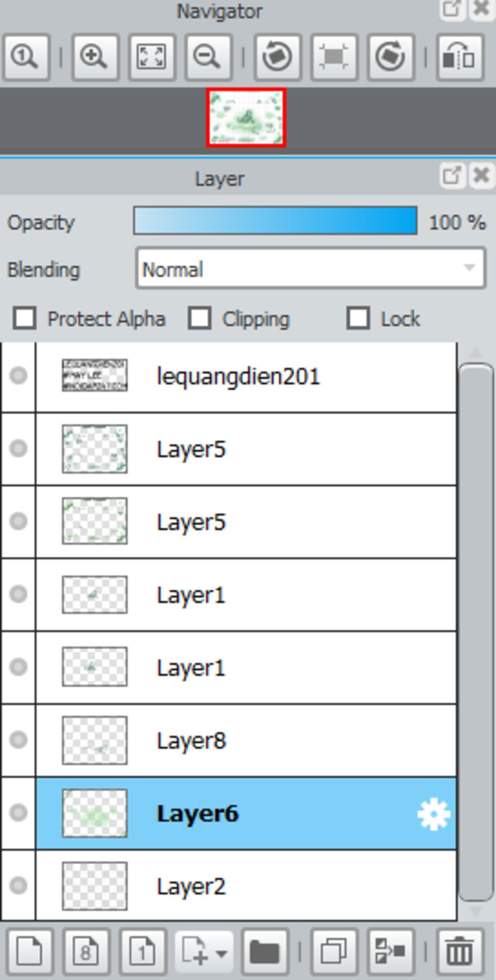Enable the Protect Alpha checkbox

pyautogui.click(x=25, y=318)
